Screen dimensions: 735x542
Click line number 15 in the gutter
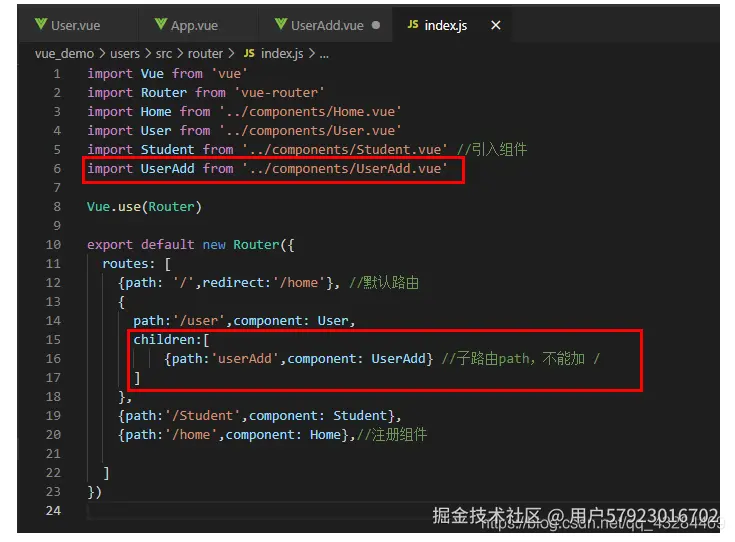(x=53, y=340)
